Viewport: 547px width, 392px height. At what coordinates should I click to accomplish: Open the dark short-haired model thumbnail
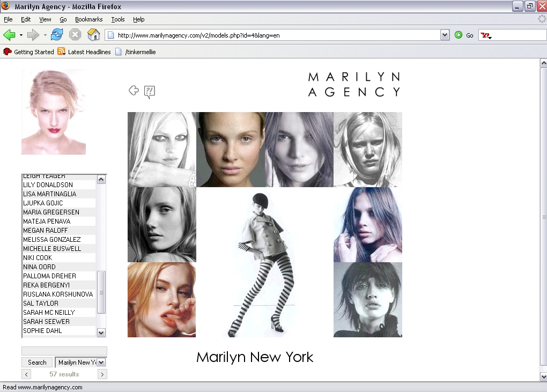pos(368,300)
